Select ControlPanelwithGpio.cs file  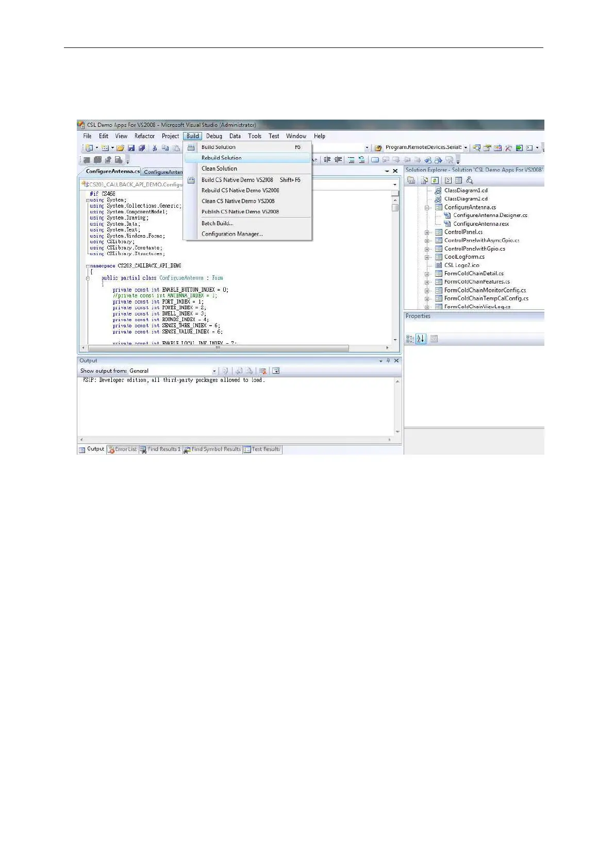coord(474,249)
